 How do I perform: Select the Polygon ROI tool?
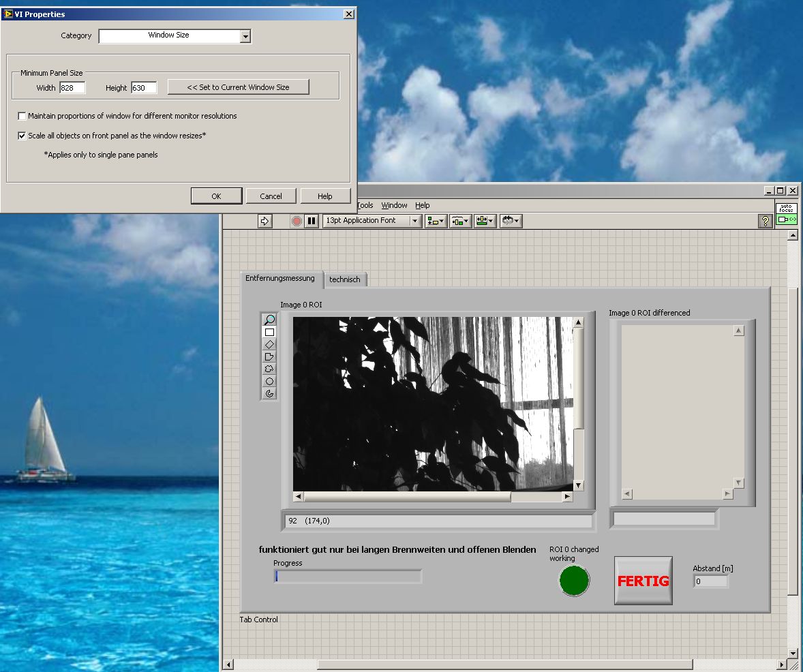(x=269, y=356)
